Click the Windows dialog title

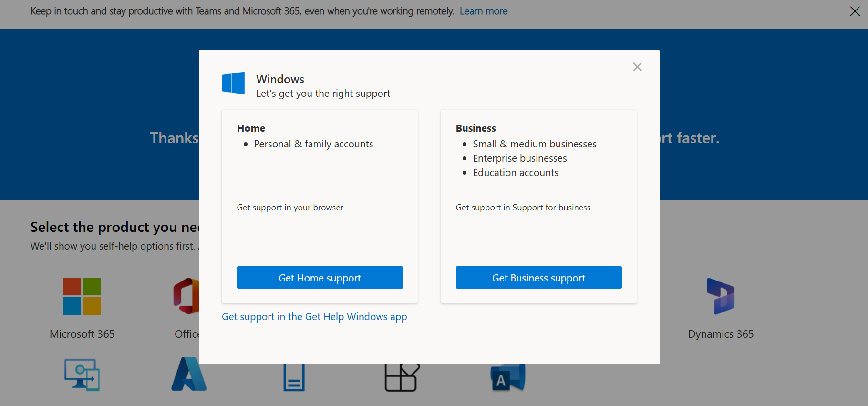pos(280,79)
